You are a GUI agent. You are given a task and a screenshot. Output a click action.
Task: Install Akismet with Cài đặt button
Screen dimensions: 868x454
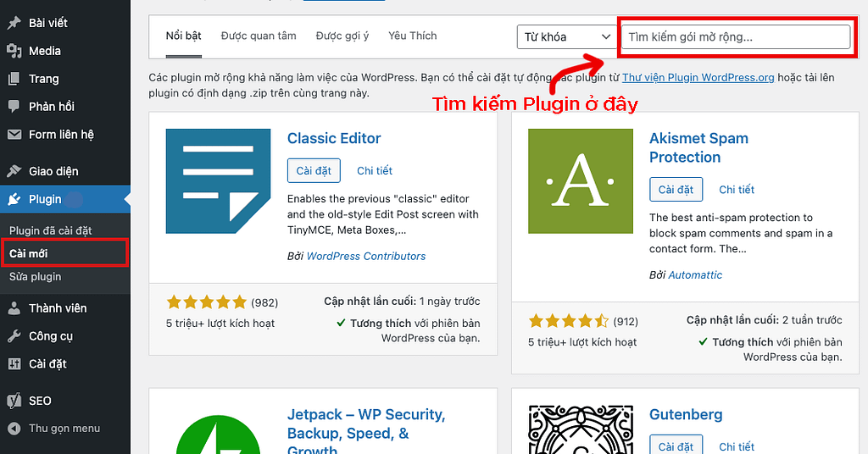coord(676,190)
